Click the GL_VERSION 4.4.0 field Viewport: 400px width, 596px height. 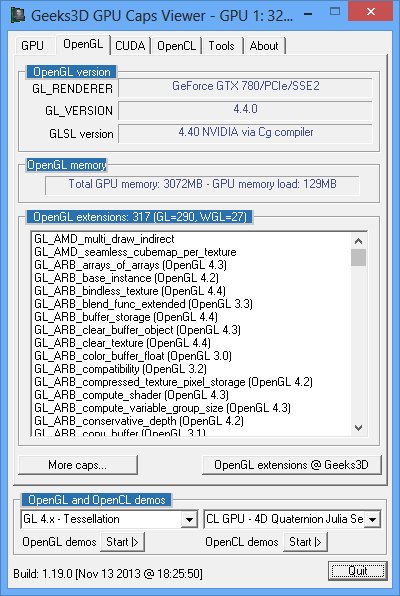coord(245,110)
